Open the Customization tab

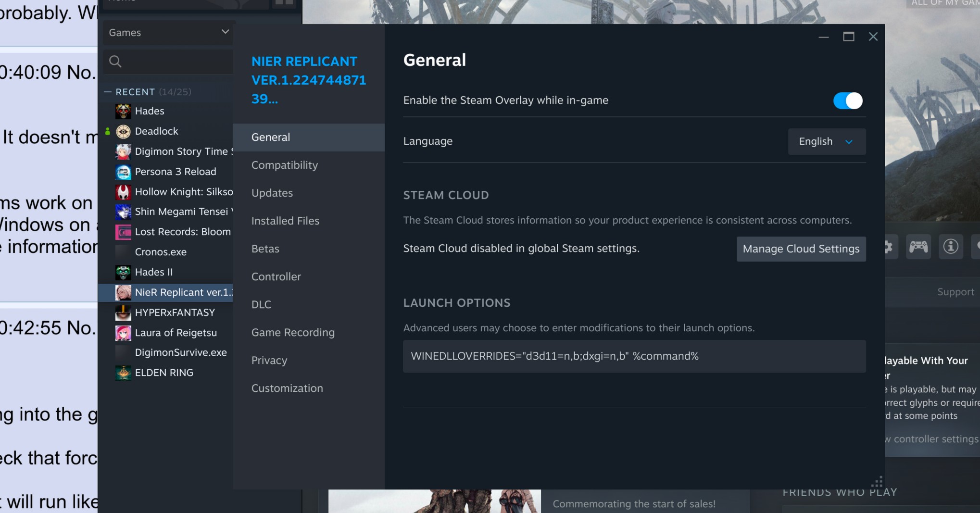(309, 388)
